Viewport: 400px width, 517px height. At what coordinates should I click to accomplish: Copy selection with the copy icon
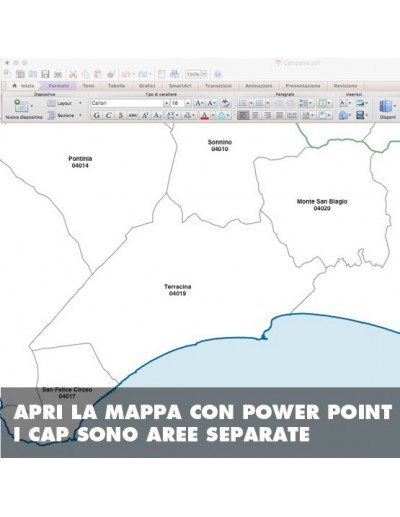pyautogui.click(x=86, y=74)
